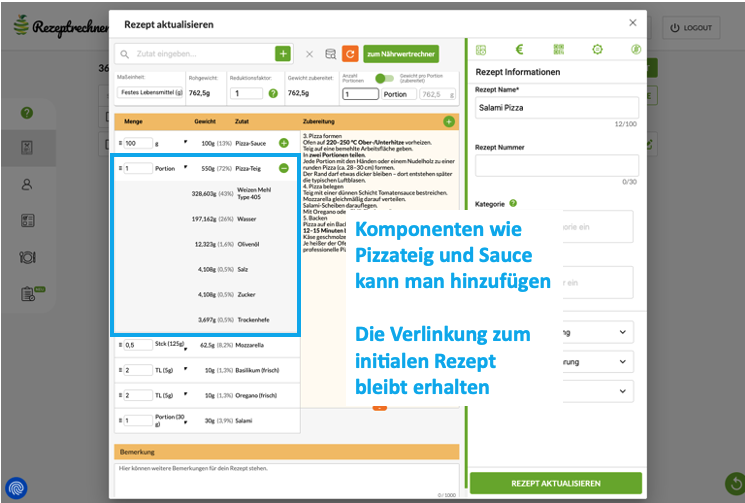The width and height of the screenshot is (745, 503).
Task: Open the unit dropdown for Mozzarella row
Action: coord(185,344)
